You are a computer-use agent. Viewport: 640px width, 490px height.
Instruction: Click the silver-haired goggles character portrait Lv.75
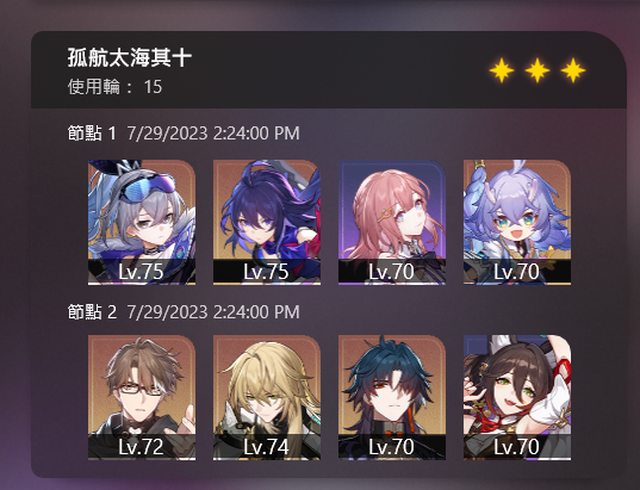pyautogui.click(x=142, y=222)
